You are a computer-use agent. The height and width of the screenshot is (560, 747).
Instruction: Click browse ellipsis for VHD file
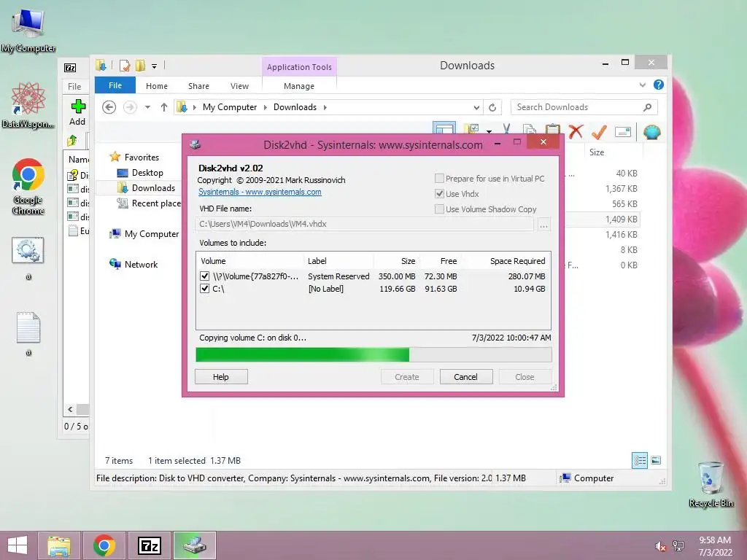pyautogui.click(x=544, y=225)
